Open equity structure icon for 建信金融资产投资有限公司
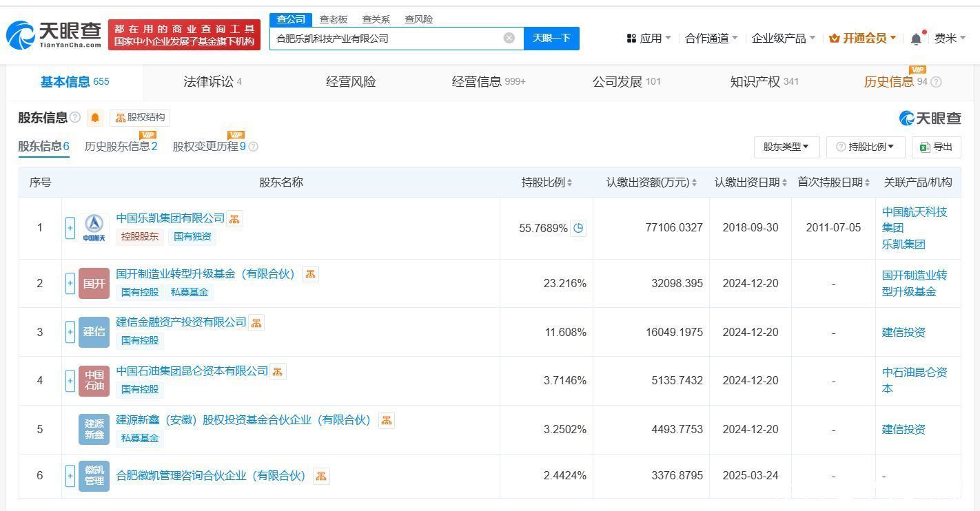This screenshot has height=511, width=980. tap(256, 322)
